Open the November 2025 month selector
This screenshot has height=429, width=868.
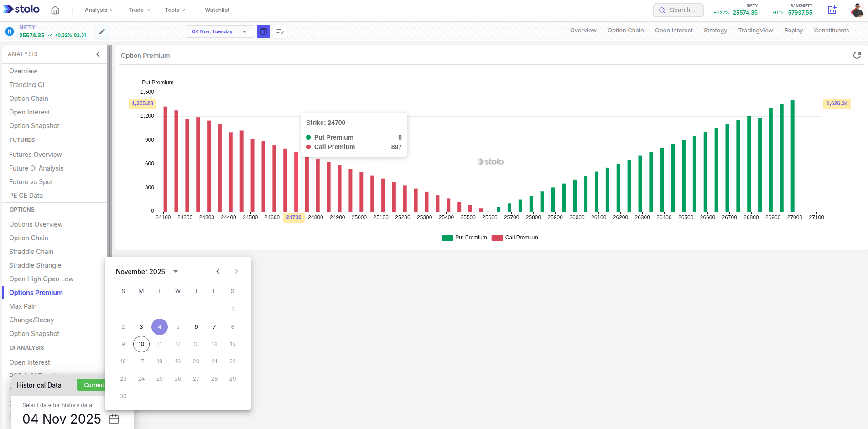point(146,271)
